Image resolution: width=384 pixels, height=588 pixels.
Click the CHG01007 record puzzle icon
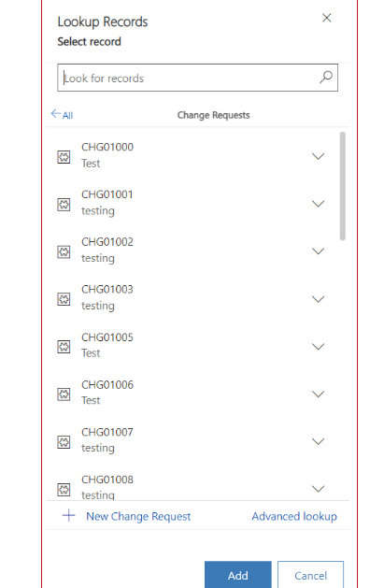pyautogui.click(x=64, y=442)
